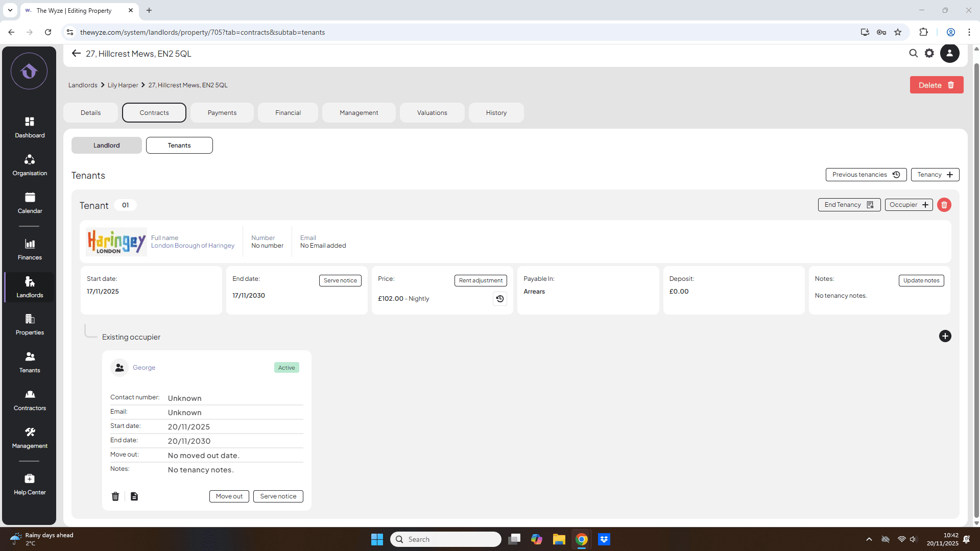This screenshot has height=551, width=980.
Task: Switch to the Payments tab
Action: 222,113
